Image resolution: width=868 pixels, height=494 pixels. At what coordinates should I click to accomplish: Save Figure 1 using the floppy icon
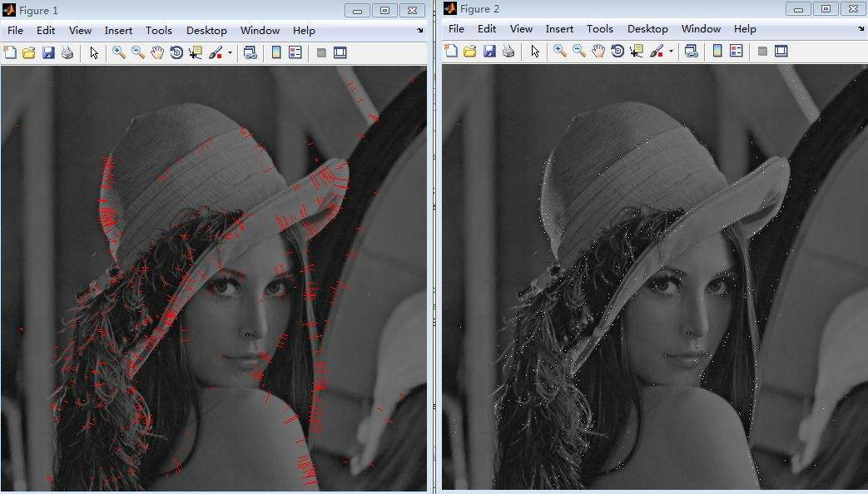pyautogui.click(x=48, y=52)
